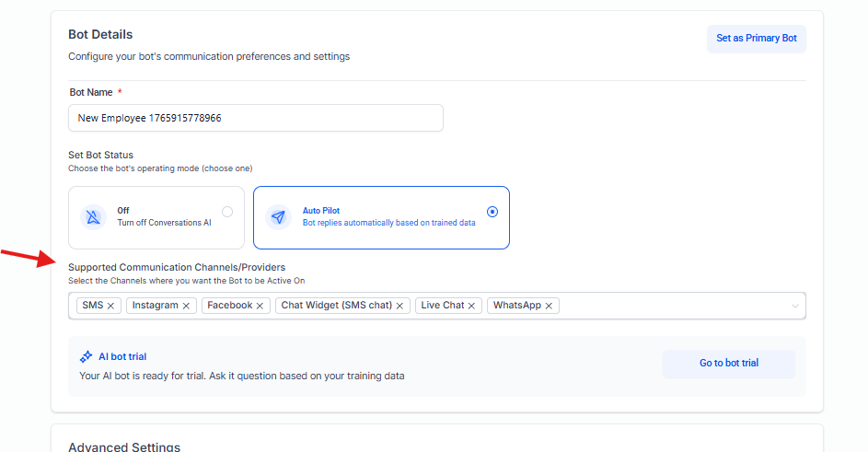Click the Bot Name input field

pos(256,118)
